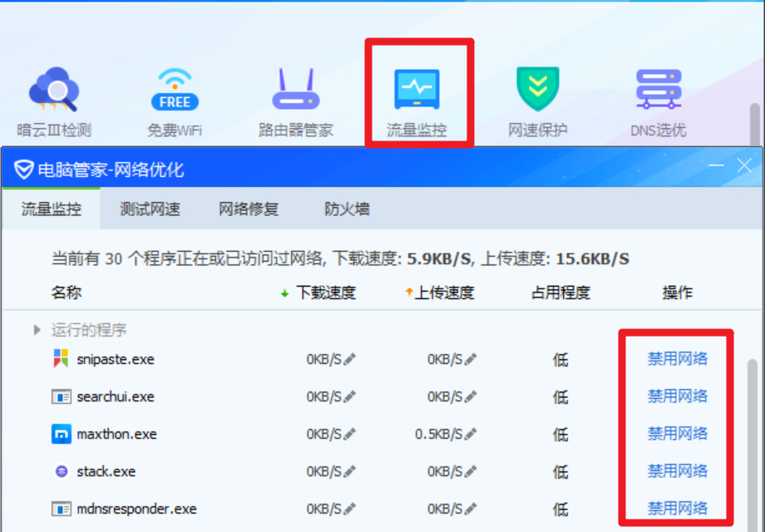
Task: Edit download speed limit for mdnsresponder.exe
Action: coord(349,509)
